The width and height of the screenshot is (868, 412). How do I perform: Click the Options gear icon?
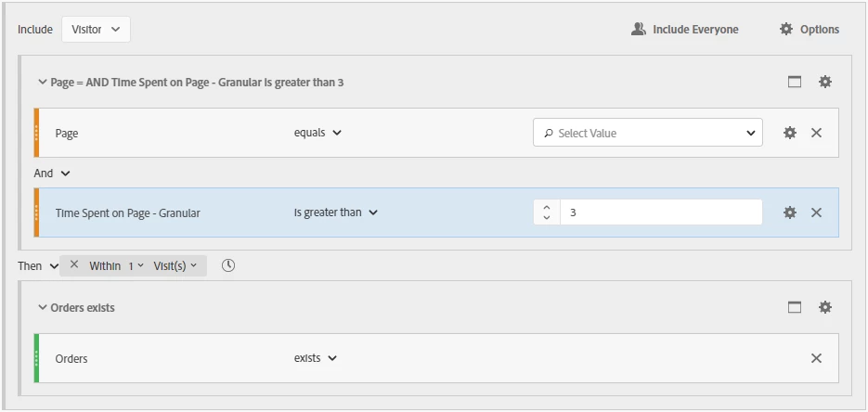(786, 30)
